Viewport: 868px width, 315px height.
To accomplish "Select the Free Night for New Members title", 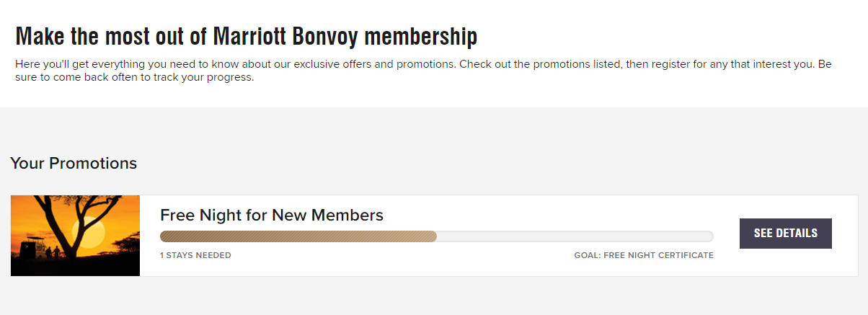I will (271, 215).
